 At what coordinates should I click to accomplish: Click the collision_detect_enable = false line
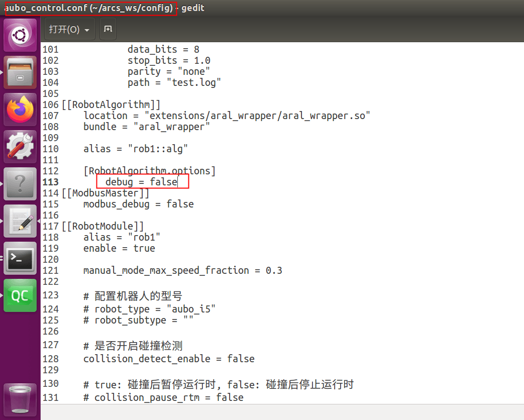tap(169, 359)
